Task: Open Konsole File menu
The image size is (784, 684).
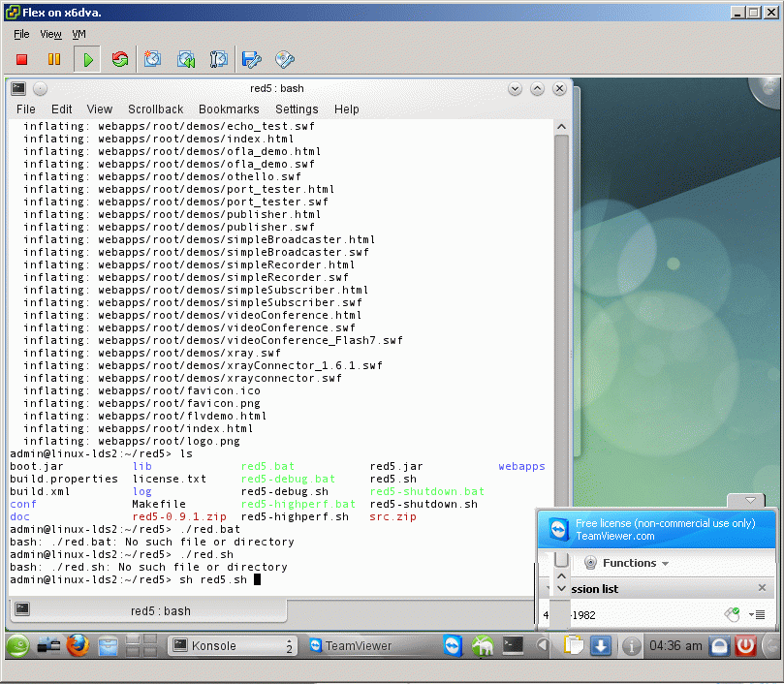Action: (26, 109)
